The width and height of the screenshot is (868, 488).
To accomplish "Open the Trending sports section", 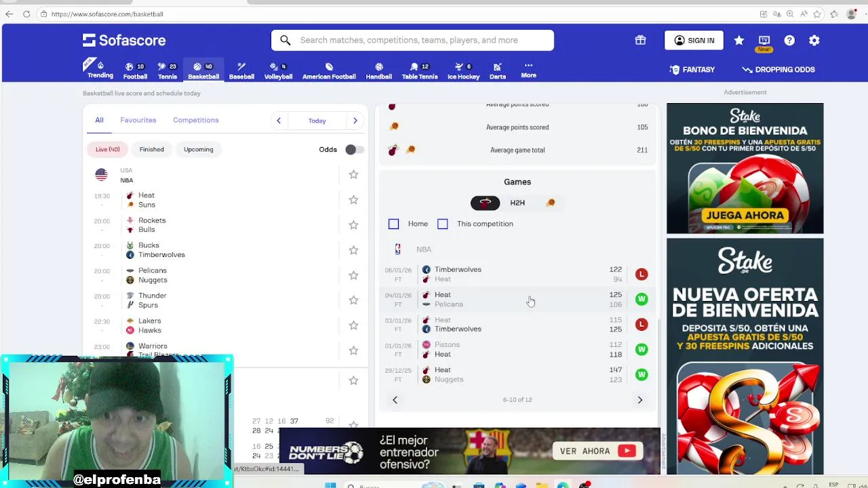I will point(100,70).
